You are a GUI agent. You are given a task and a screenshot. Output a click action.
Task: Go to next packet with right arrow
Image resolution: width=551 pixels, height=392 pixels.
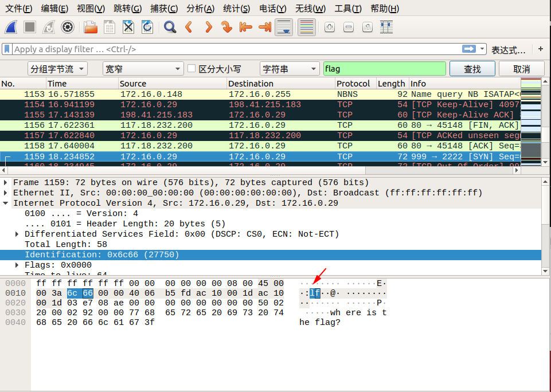(208, 27)
